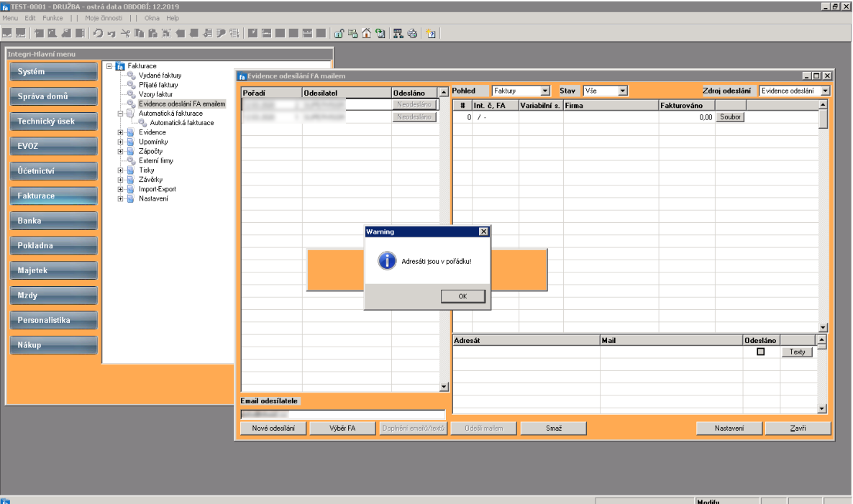Open the Okna menu
Image resolution: width=853 pixels, height=504 pixels.
[x=152, y=18]
